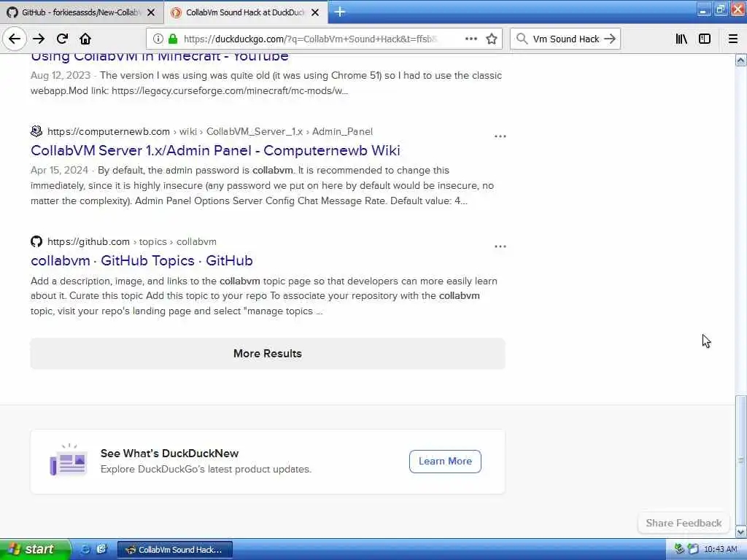Click the first system tray icon
The height and width of the screenshot is (560, 747).
click(x=679, y=549)
